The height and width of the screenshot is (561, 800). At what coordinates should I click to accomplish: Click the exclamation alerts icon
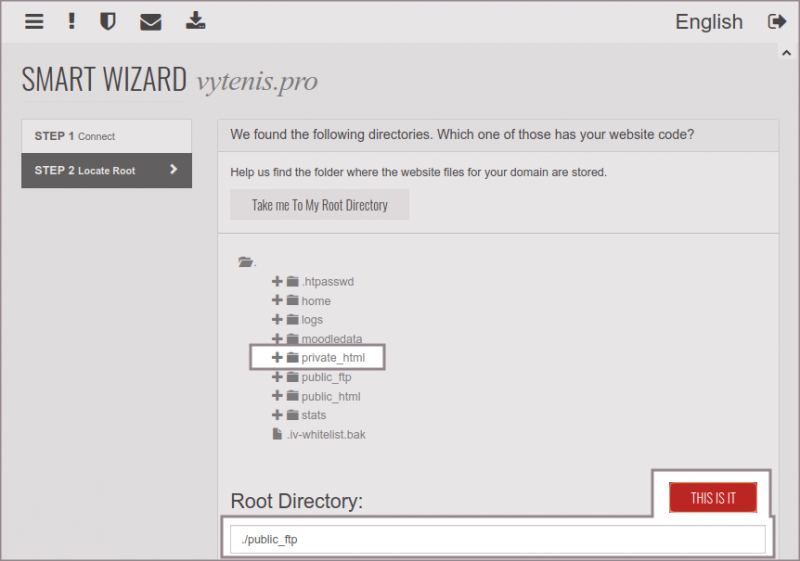coord(71,21)
